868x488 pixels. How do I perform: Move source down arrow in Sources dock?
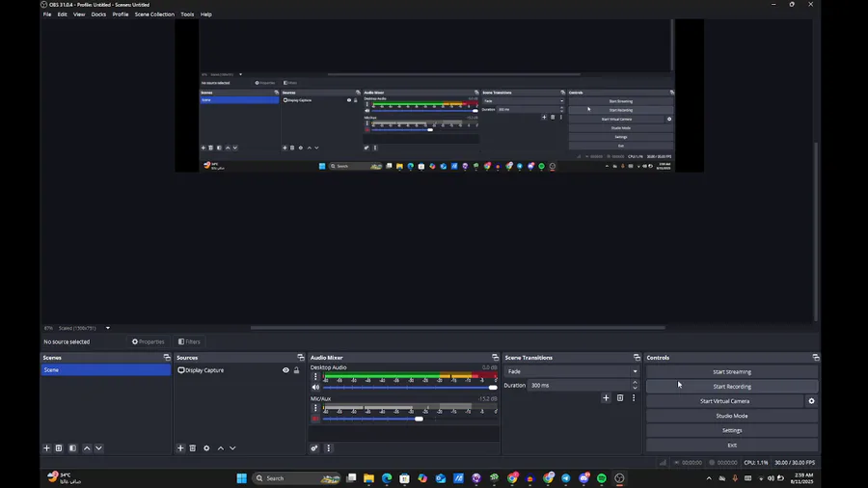click(x=232, y=448)
